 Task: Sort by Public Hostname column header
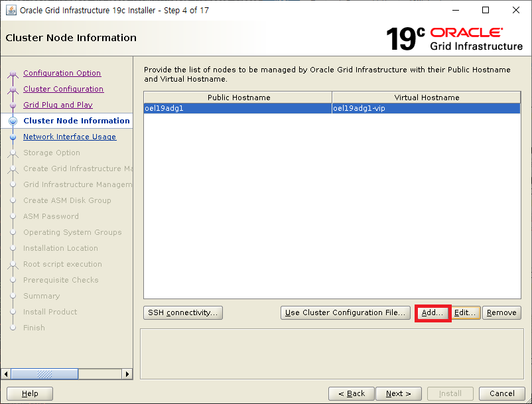click(x=238, y=98)
